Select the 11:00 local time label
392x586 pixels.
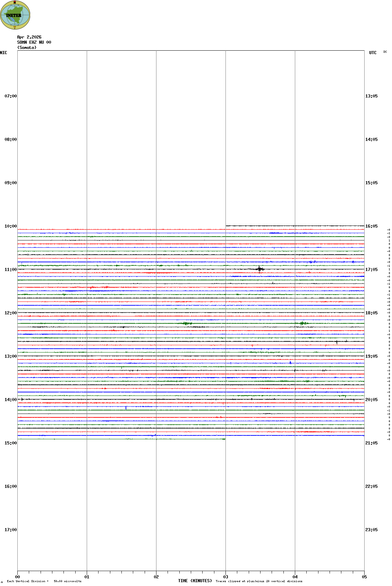(10, 270)
